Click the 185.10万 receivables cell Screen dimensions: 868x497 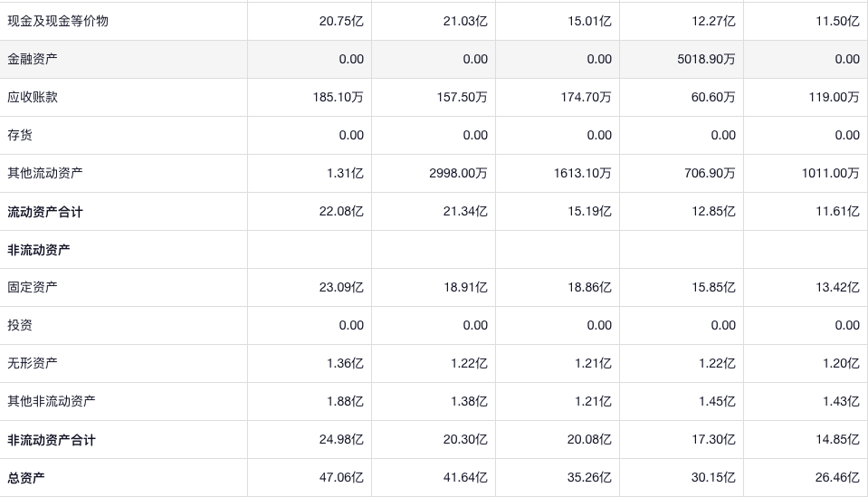coord(338,97)
